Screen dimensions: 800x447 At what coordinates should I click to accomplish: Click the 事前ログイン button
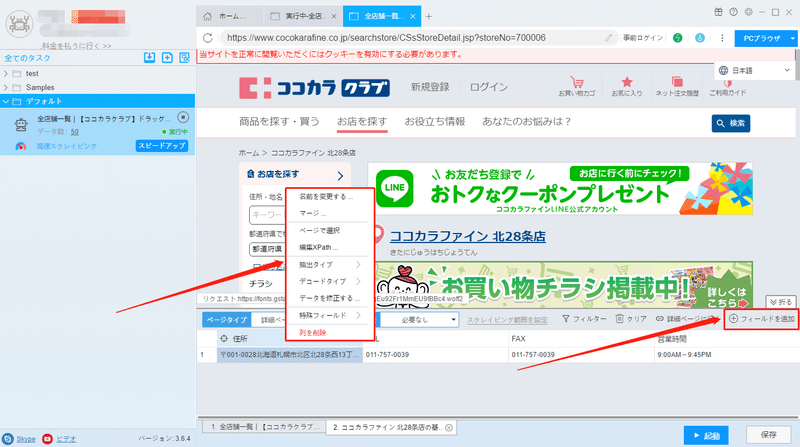pos(642,38)
